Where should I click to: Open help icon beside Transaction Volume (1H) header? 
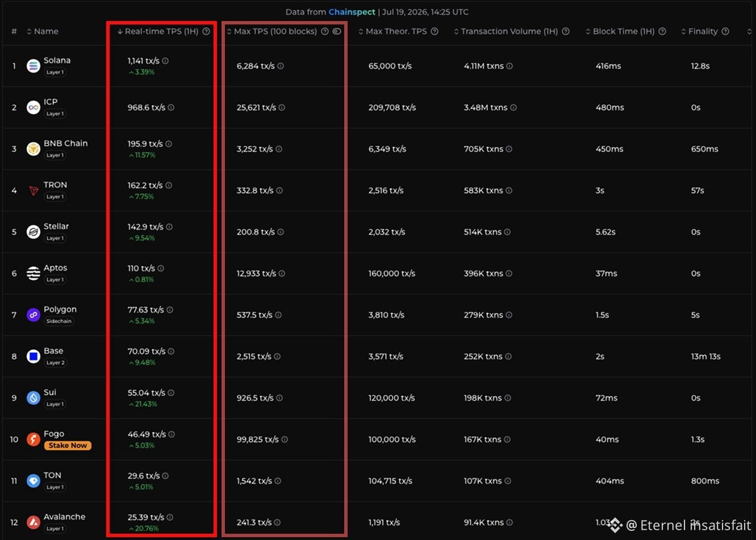[566, 31]
